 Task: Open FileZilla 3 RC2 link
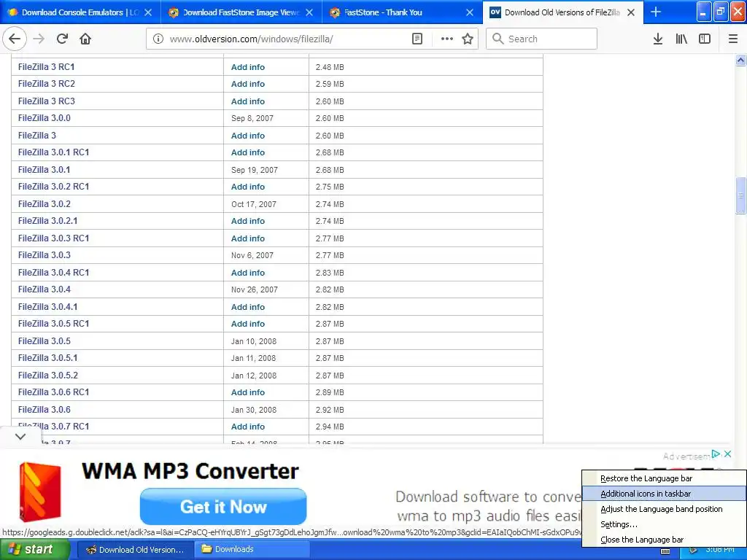[46, 84]
